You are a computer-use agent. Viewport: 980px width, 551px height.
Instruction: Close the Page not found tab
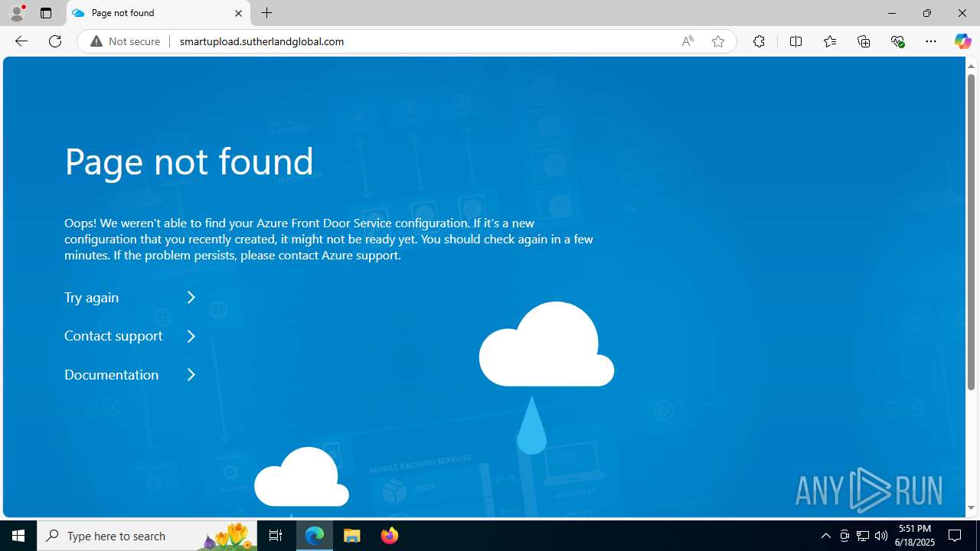pyautogui.click(x=238, y=13)
